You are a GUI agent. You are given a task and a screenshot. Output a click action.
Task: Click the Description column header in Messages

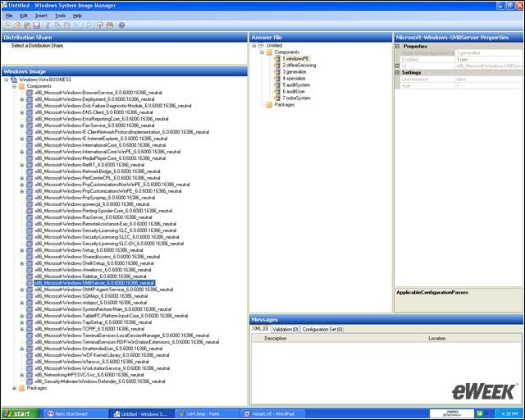tap(341, 338)
